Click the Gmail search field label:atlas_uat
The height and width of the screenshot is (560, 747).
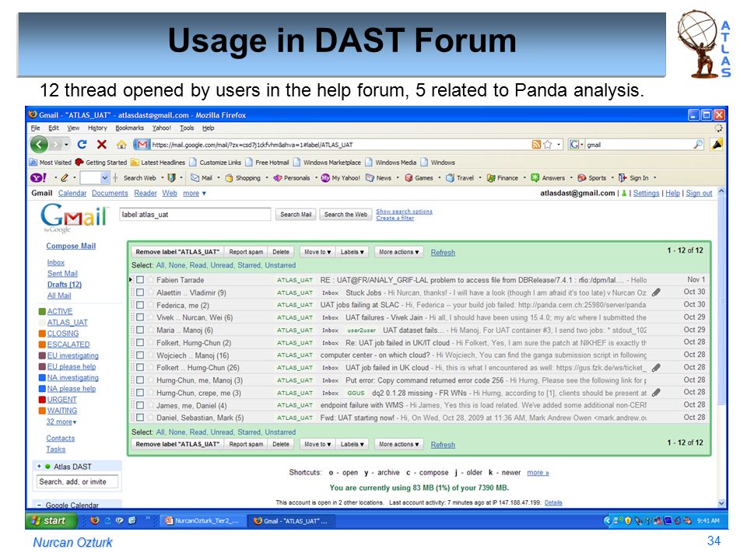click(195, 215)
